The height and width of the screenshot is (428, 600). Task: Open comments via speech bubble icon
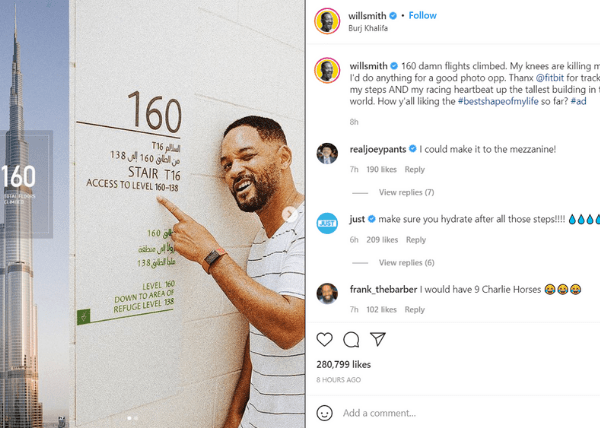(x=351, y=340)
